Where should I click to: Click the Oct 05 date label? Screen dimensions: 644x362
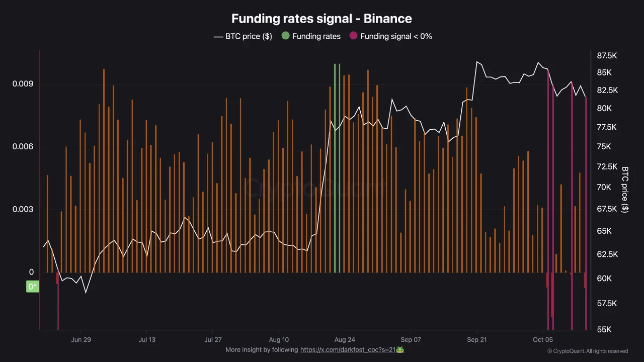tap(543, 340)
